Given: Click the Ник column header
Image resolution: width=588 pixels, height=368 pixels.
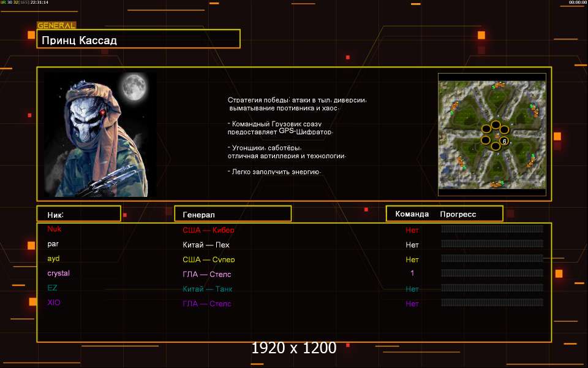Looking at the screenshot, I should 78,214.
